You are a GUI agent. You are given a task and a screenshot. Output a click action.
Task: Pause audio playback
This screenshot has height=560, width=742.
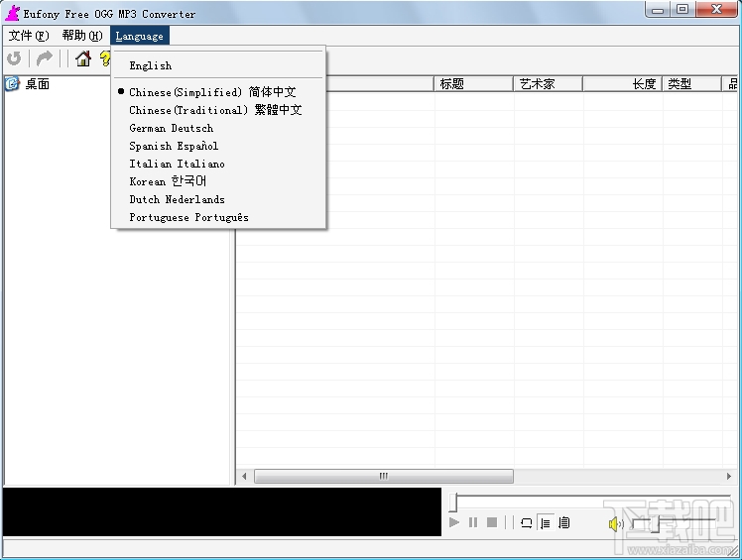coord(473,522)
